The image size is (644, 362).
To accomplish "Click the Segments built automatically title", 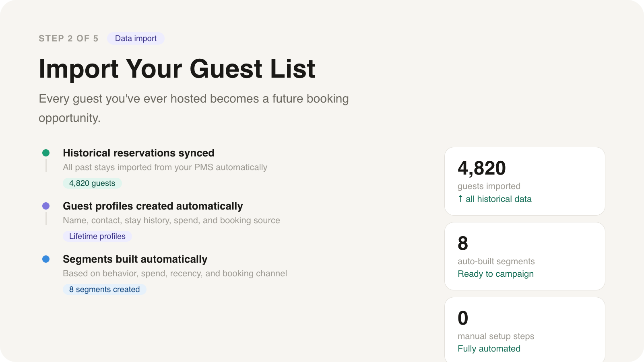I will 135,259.
